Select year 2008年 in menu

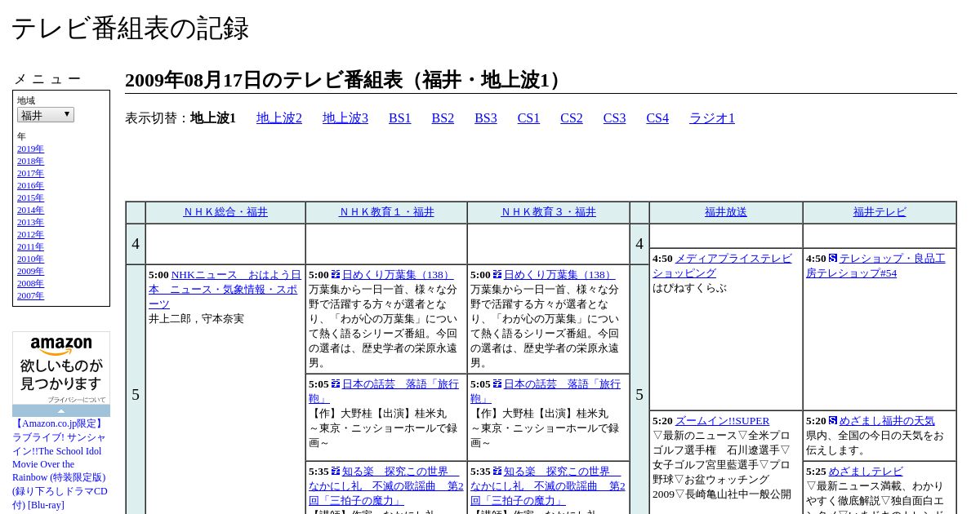30,284
